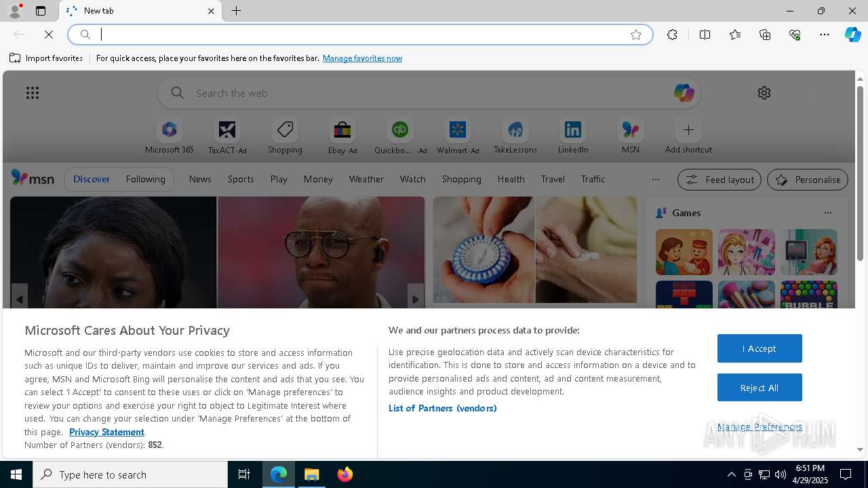Add this page to favorites star
This screenshot has width=868, height=488.
636,35
